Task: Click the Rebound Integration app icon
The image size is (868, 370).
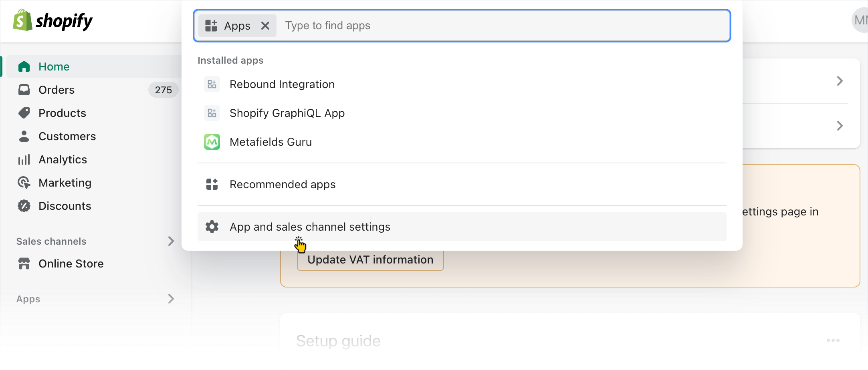Action: point(212,84)
